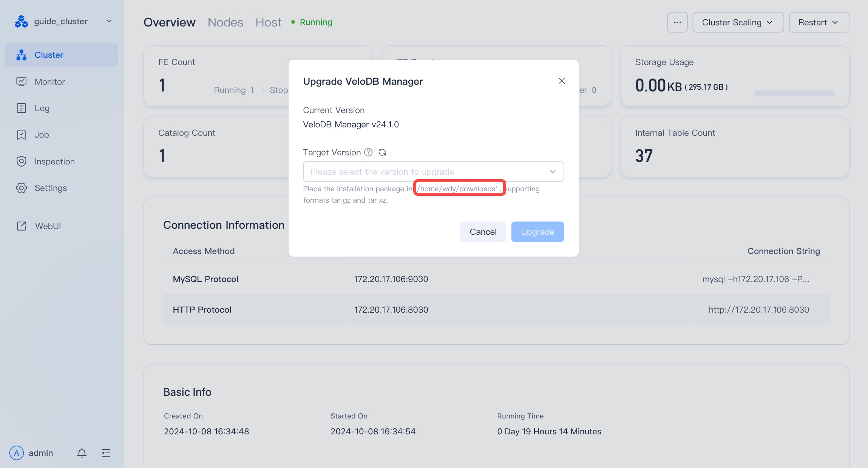Expand the guide_cluster selector chevron
This screenshot has height=468, width=868.
tap(109, 21)
